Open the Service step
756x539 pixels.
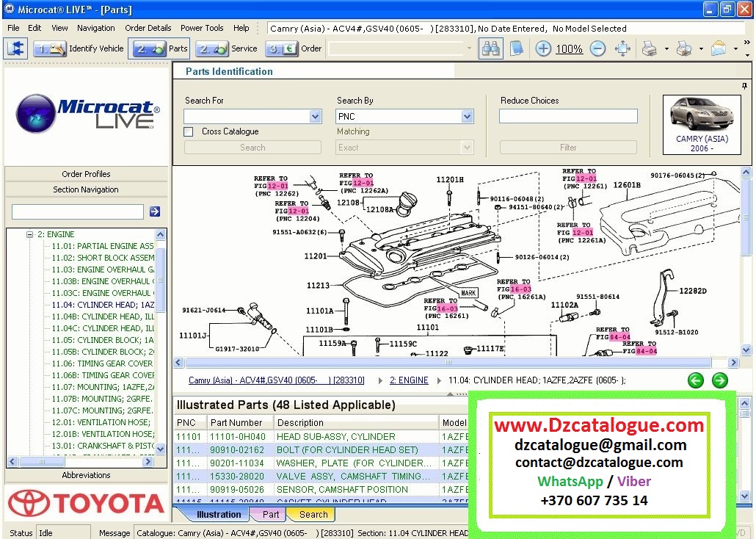[x=228, y=48]
